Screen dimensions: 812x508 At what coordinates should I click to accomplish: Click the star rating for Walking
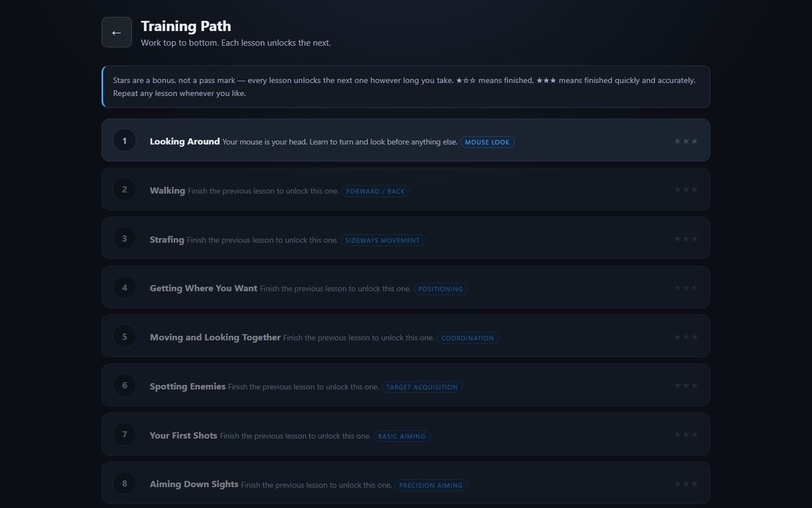686,190
